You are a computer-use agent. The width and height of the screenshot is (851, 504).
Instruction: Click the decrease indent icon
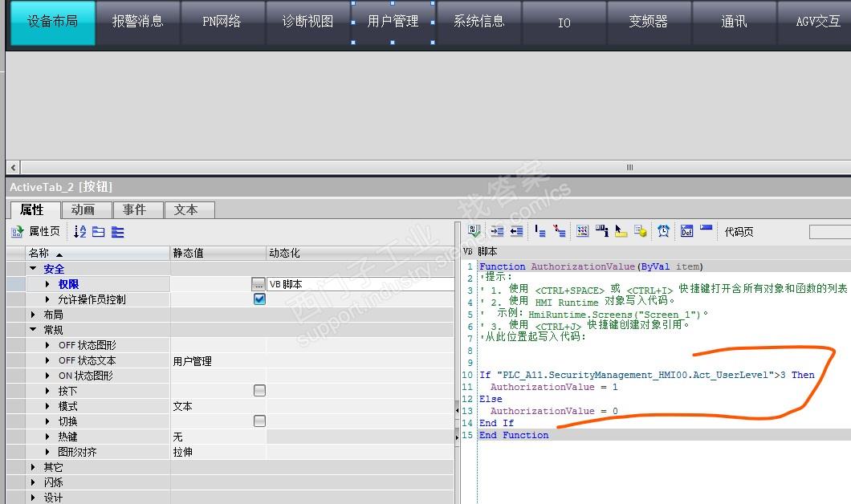pyautogui.click(x=517, y=231)
